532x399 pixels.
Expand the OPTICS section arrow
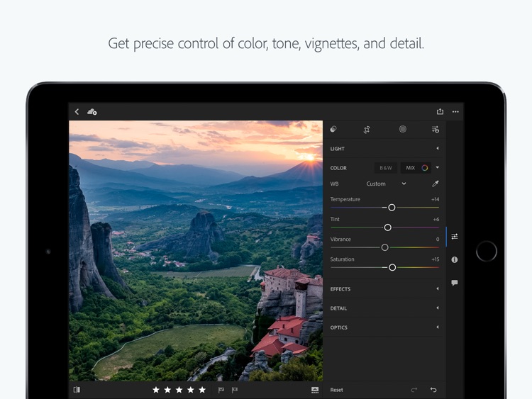[x=438, y=327]
